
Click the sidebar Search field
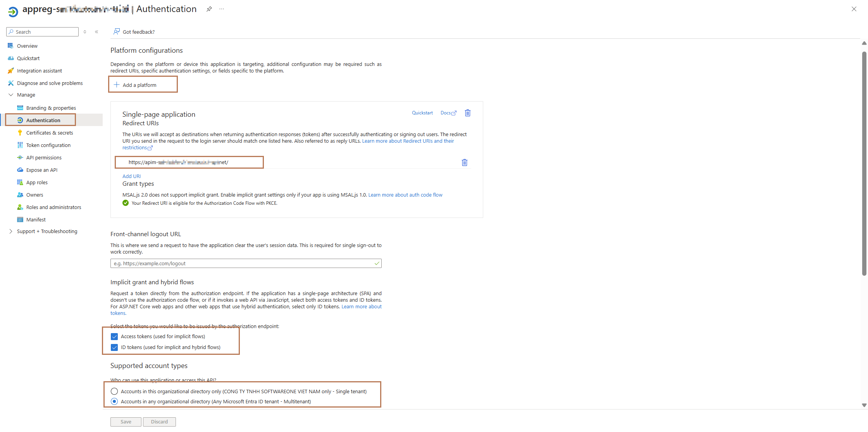click(43, 32)
